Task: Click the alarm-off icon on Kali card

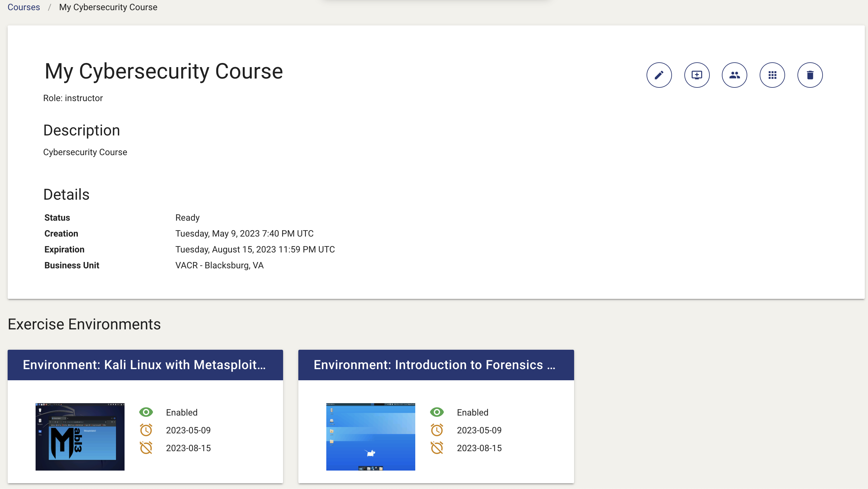Action: click(x=146, y=448)
